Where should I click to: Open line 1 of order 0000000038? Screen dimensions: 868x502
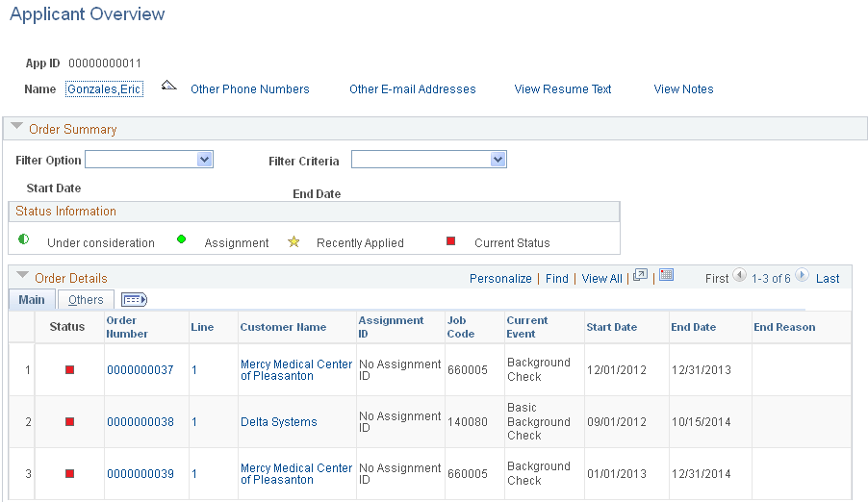194,422
